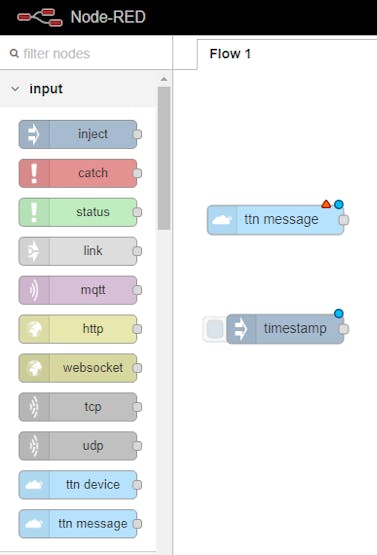
Task: Click the Node-RED logo
Action: pyautogui.click(x=40, y=17)
